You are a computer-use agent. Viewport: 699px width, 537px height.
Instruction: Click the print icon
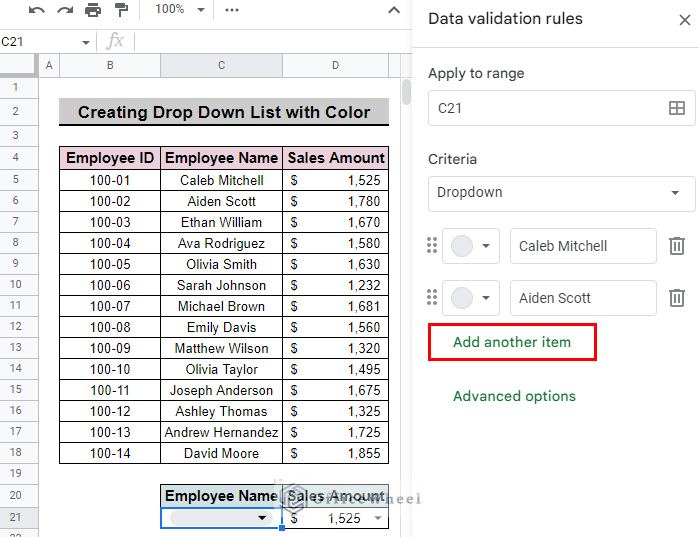click(93, 10)
